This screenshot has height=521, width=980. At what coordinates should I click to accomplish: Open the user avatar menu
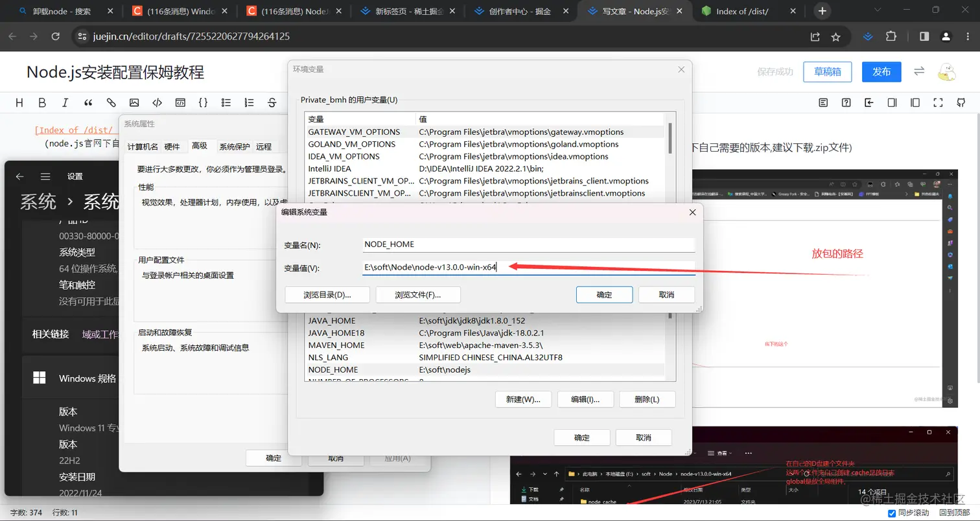pos(948,72)
